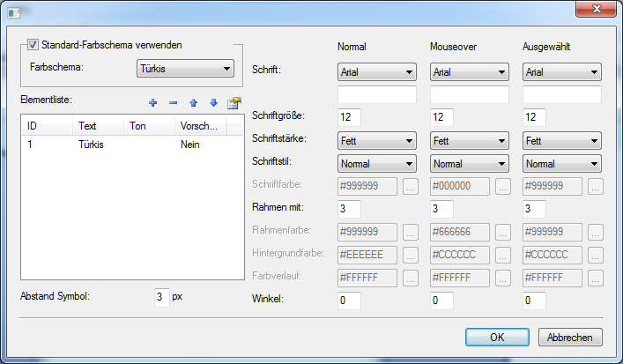
Task: Expand Mouseover Schriftstärke Fett dropdown
Action: tap(470, 141)
